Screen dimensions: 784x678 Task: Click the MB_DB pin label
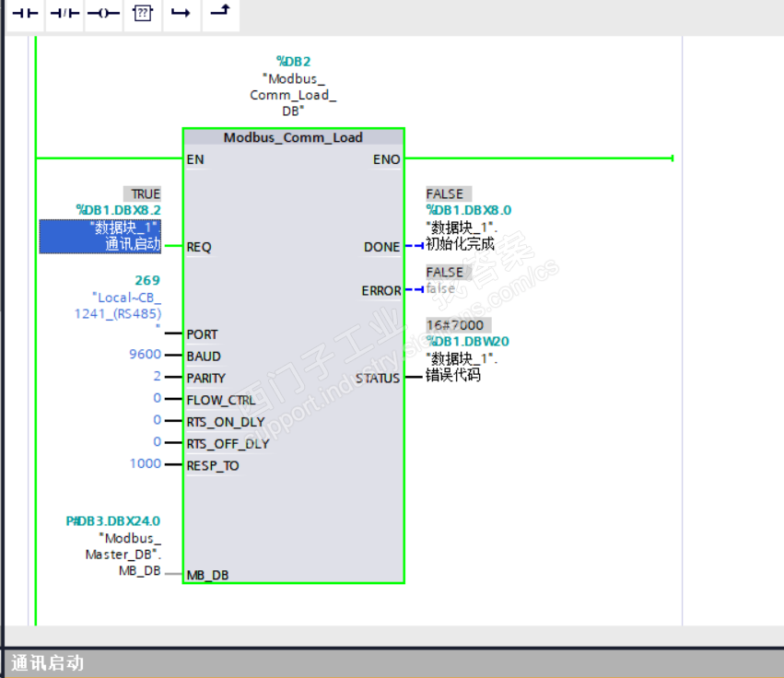click(x=207, y=575)
